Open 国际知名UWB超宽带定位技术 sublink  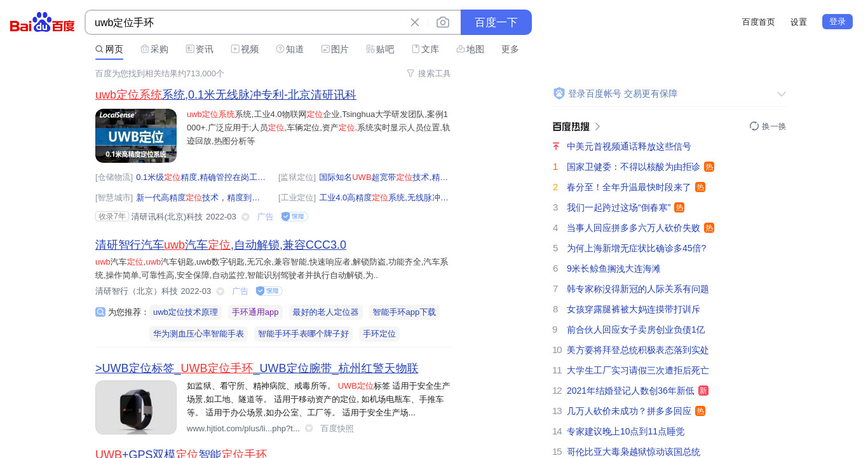tap(384, 177)
